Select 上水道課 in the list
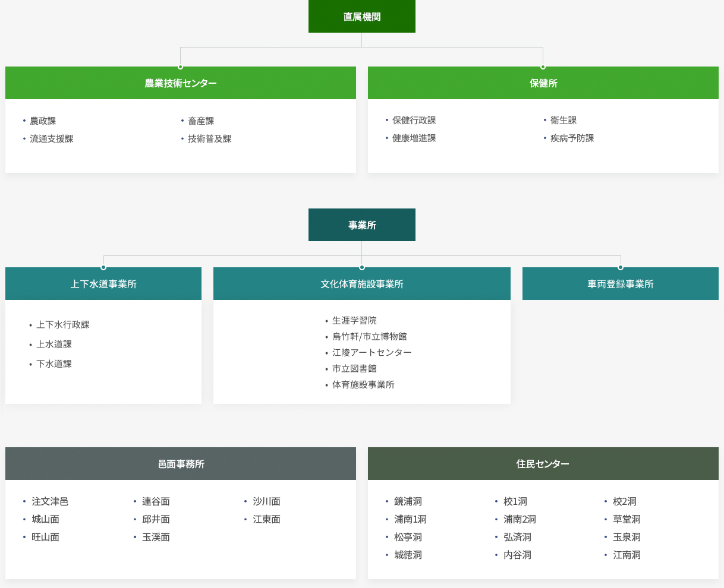This screenshot has height=588, width=724. (x=54, y=344)
